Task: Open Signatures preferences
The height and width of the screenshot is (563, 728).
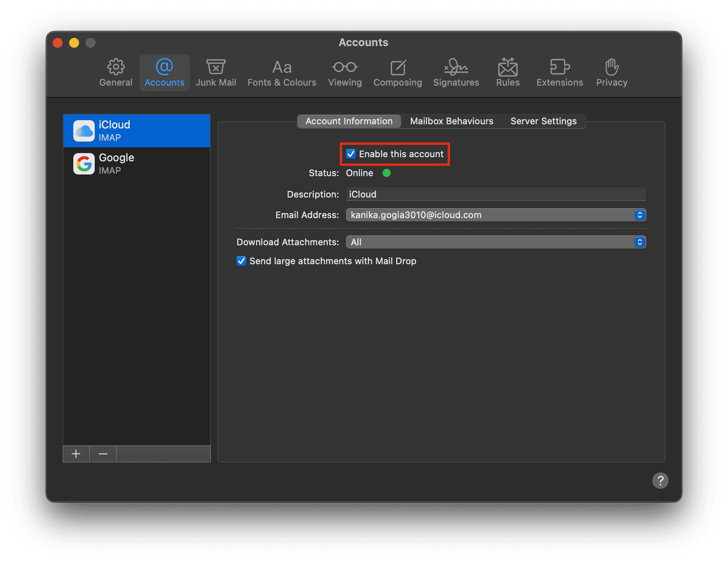Action: (456, 73)
